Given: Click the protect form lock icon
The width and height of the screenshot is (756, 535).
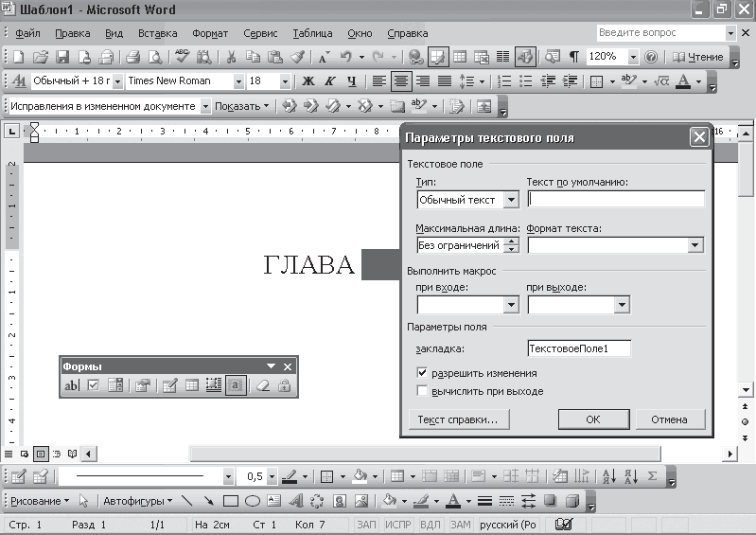Looking at the screenshot, I should pyautogui.click(x=284, y=385).
